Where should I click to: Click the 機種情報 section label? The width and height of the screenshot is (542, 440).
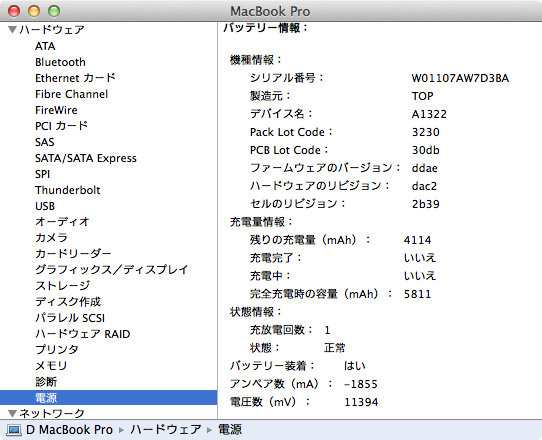point(256,60)
